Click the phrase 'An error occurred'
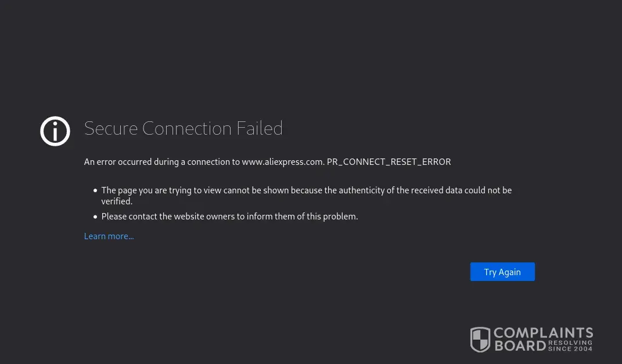Viewport: 622px width, 364px height. pyautogui.click(x=117, y=162)
